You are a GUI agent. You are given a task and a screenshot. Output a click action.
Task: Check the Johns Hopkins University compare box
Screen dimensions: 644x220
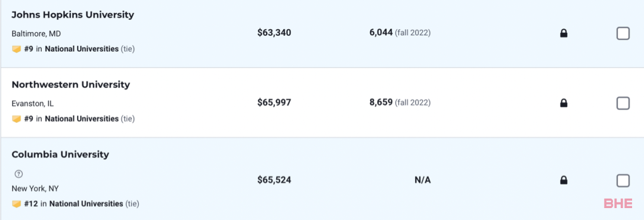tap(623, 33)
